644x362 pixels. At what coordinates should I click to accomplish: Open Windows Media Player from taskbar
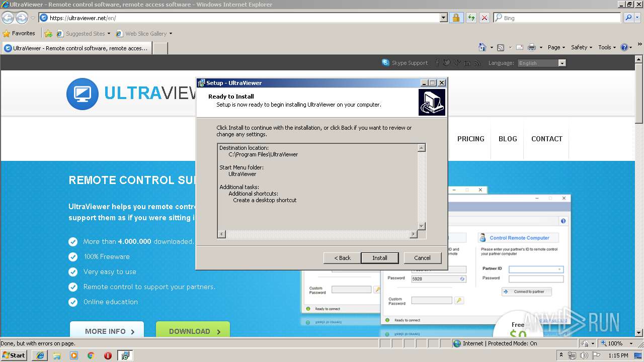(x=74, y=355)
